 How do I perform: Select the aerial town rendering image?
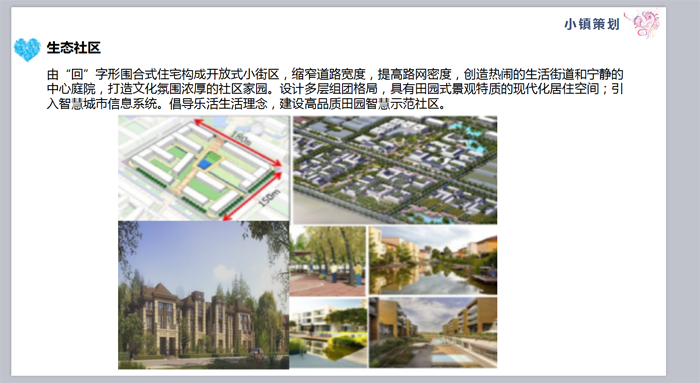(x=395, y=170)
